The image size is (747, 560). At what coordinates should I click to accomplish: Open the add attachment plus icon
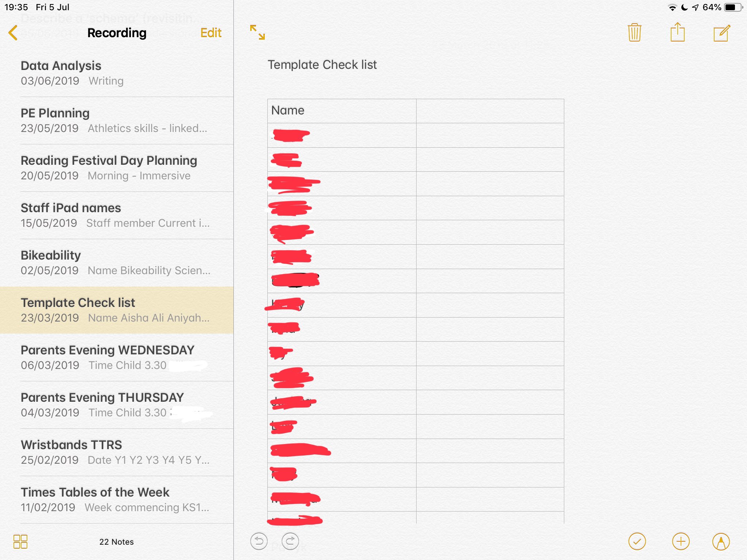tap(681, 542)
